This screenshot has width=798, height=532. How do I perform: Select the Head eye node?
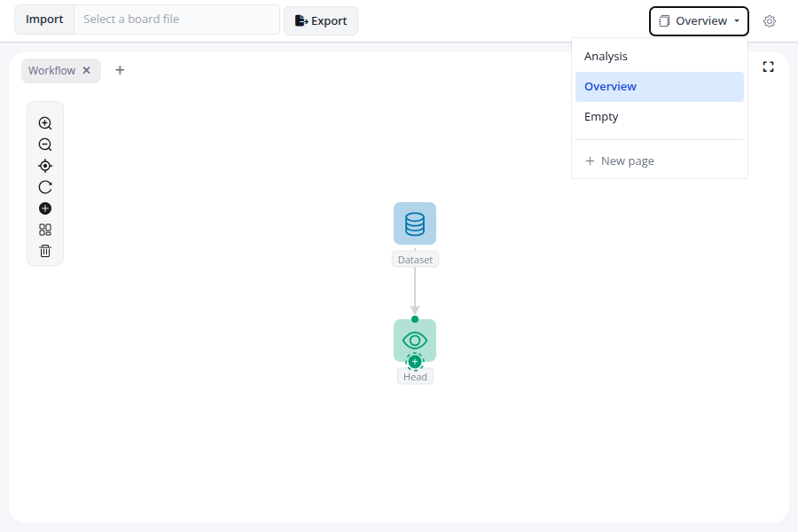coord(415,339)
